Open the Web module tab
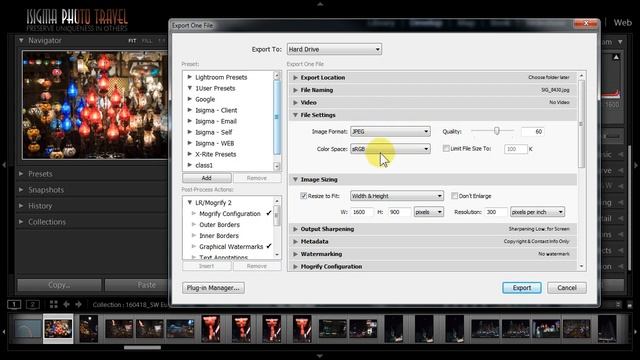640x360 pixels. (623, 22)
